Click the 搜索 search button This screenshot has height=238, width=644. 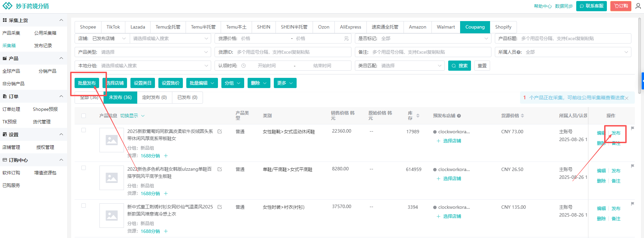click(x=459, y=66)
